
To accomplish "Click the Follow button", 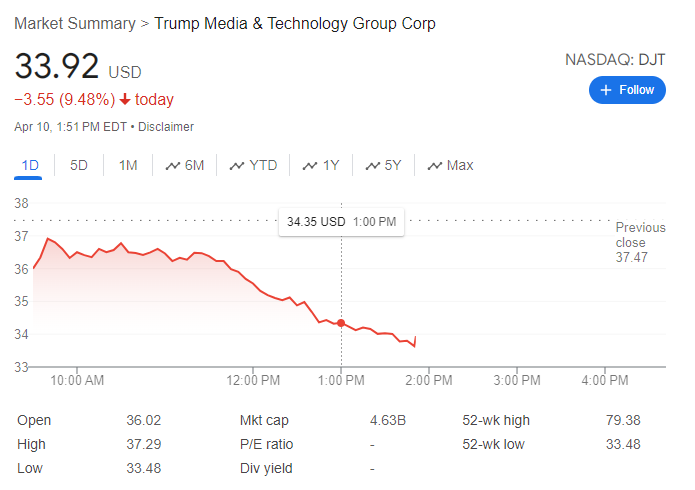I will [x=627, y=90].
